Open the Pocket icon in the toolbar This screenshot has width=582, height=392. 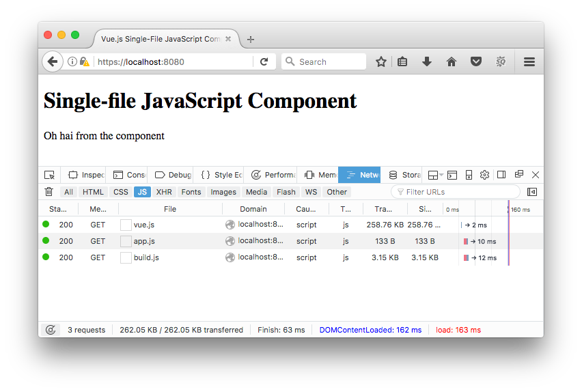click(476, 61)
